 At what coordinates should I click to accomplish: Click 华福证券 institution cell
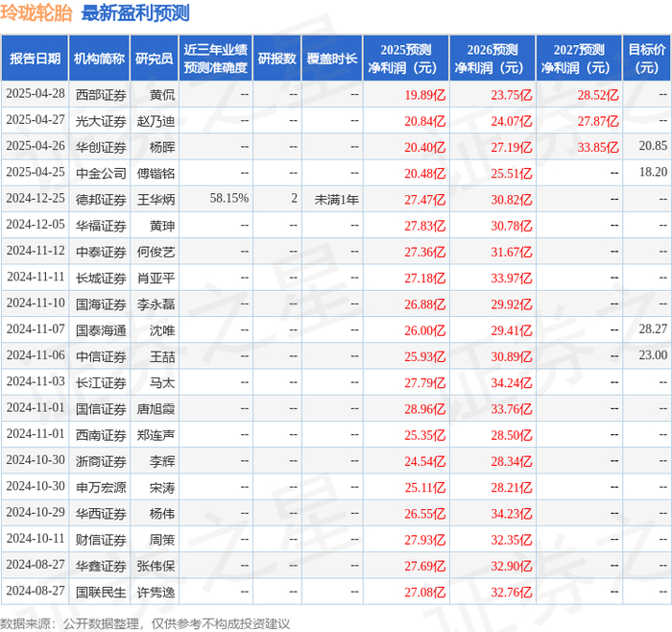pyautogui.click(x=101, y=226)
